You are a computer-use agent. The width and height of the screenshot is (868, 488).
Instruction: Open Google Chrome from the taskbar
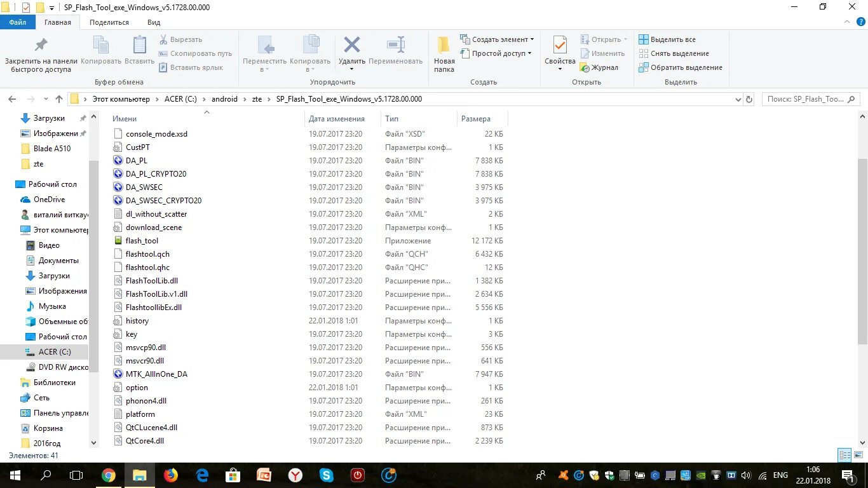tap(109, 475)
